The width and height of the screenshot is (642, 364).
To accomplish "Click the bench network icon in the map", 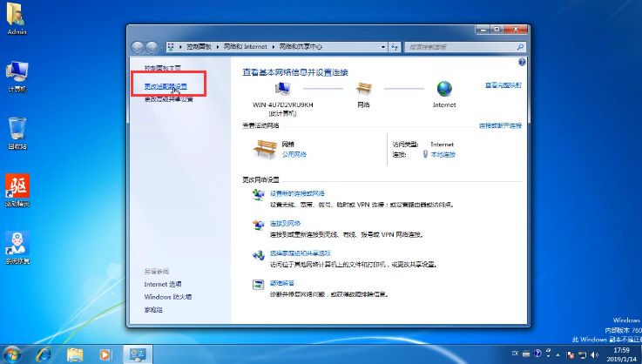I will (363, 89).
